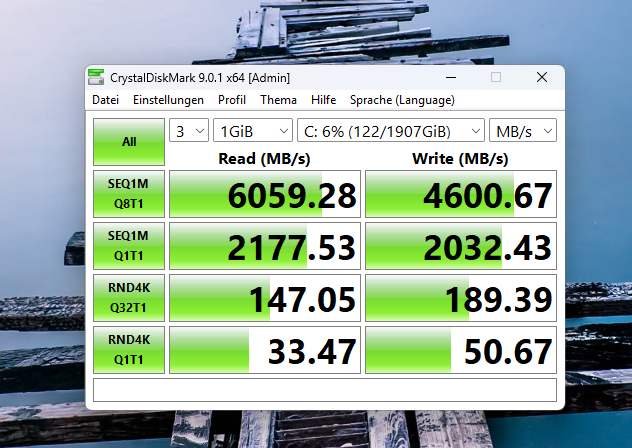632x448 pixels.
Task: Open the Sprache (Language) menu
Action: (x=402, y=100)
